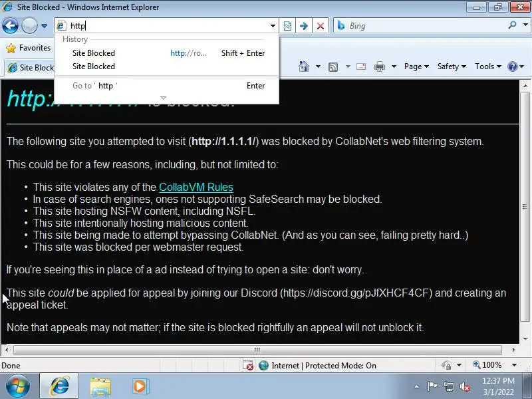Click the vertical scrollbar thumb

(x=525, y=206)
